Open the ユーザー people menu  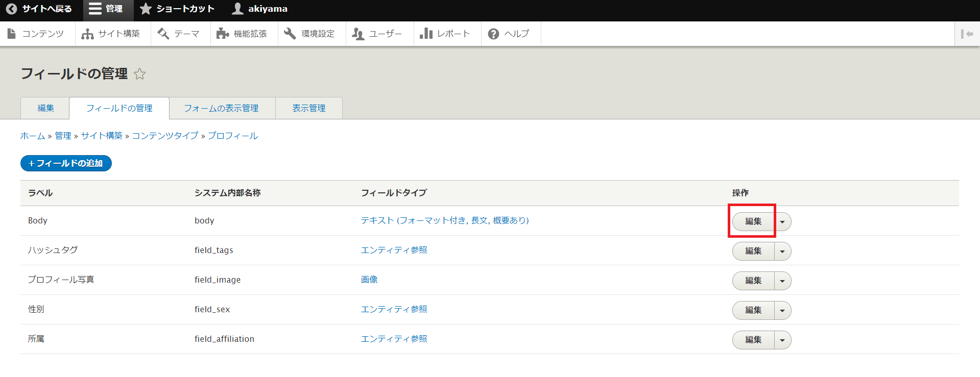coord(378,34)
